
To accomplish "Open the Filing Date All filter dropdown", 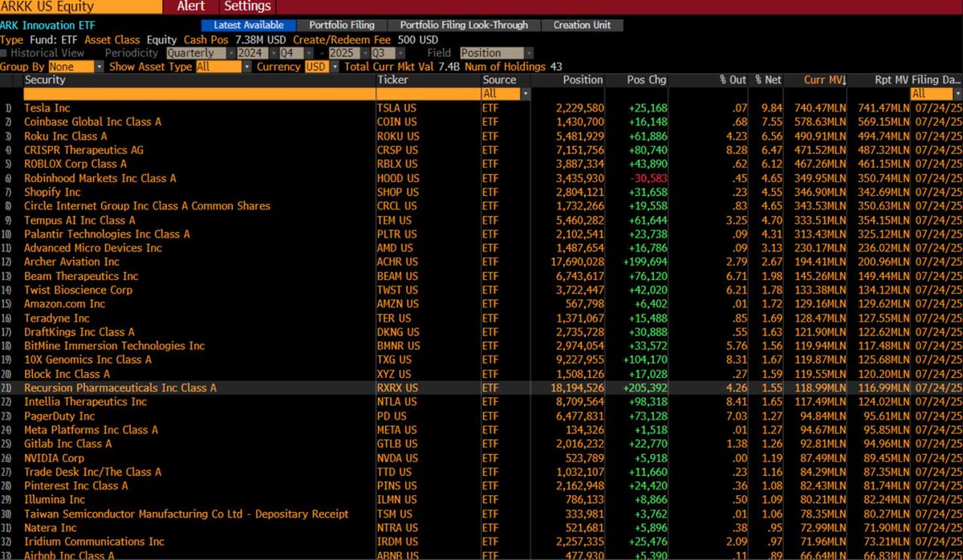I will [935, 94].
